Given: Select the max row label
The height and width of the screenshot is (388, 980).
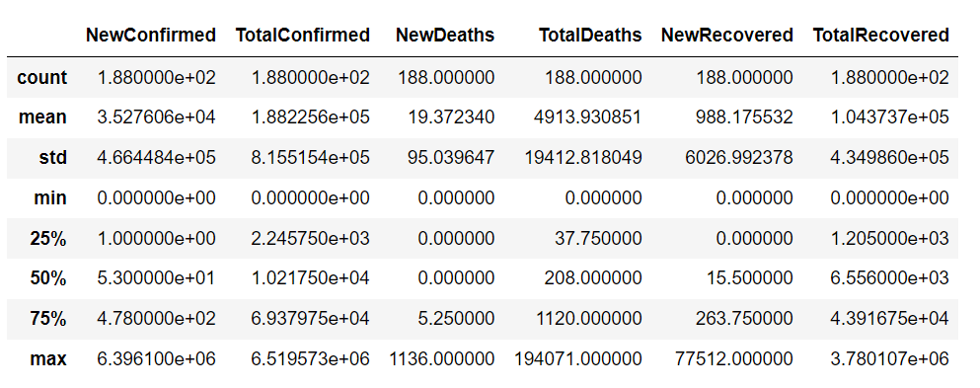Looking at the screenshot, I should (x=48, y=358).
